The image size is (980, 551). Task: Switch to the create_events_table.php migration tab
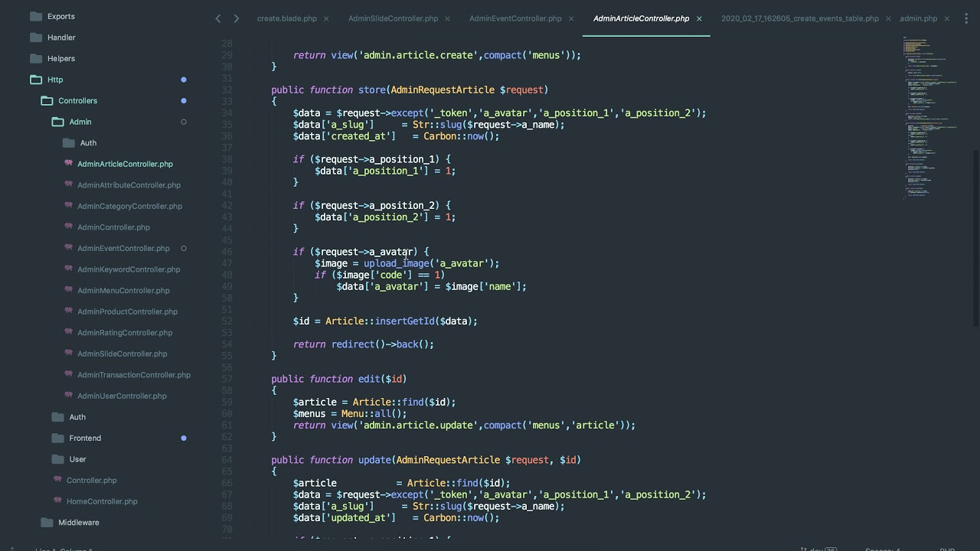(x=800, y=18)
